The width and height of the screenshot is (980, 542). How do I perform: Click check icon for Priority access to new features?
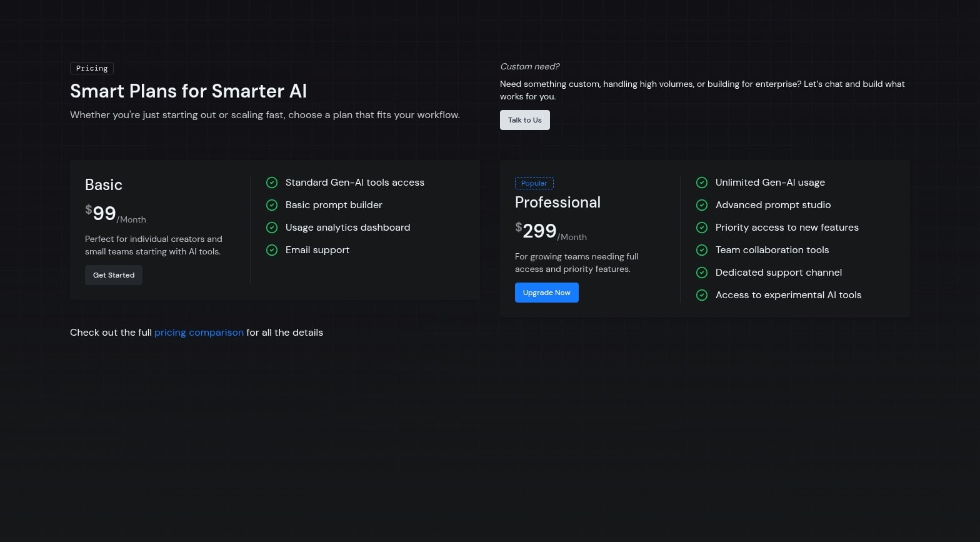click(x=702, y=228)
